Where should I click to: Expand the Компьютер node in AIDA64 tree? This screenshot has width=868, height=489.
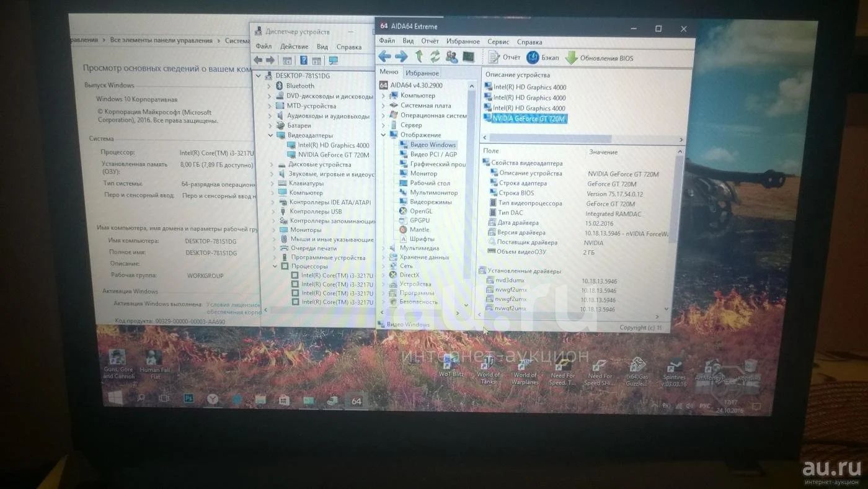(x=383, y=96)
